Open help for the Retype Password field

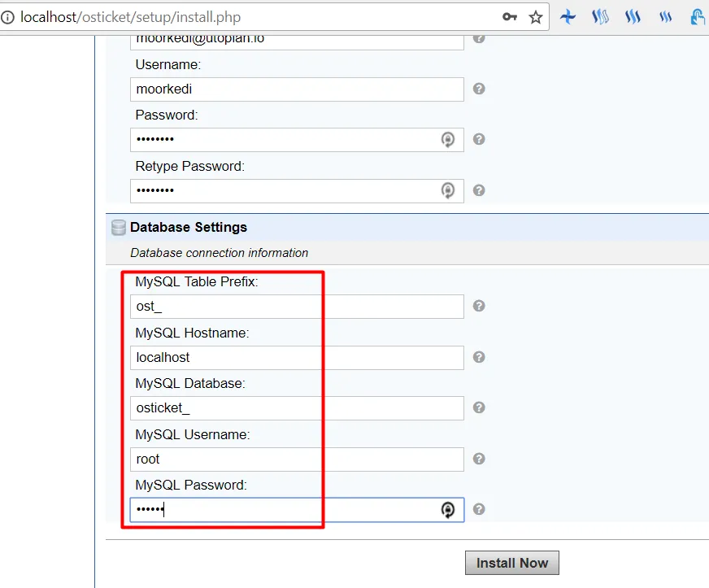click(479, 190)
